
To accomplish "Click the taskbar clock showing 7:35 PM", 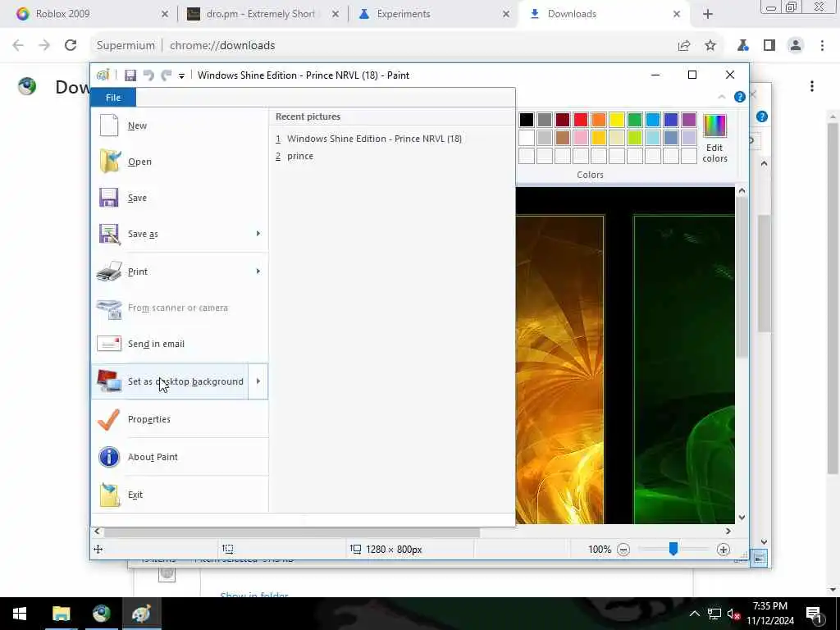I will (x=769, y=614).
